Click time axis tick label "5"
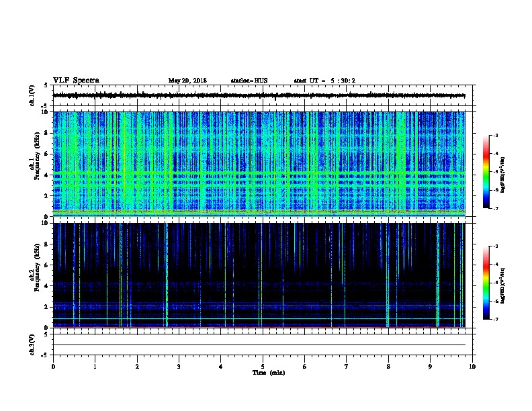 click(x=263, y=367)
